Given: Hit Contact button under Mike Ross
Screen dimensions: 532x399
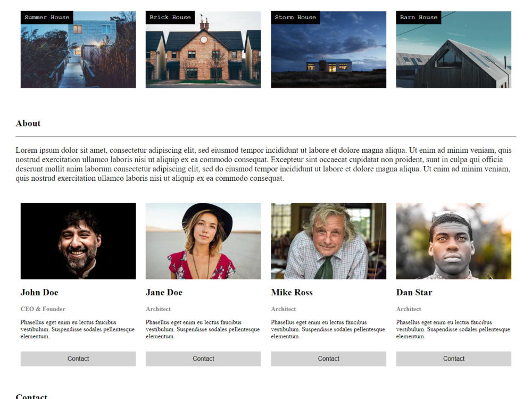Looking at the screenshot, I should tap(328, 359).
